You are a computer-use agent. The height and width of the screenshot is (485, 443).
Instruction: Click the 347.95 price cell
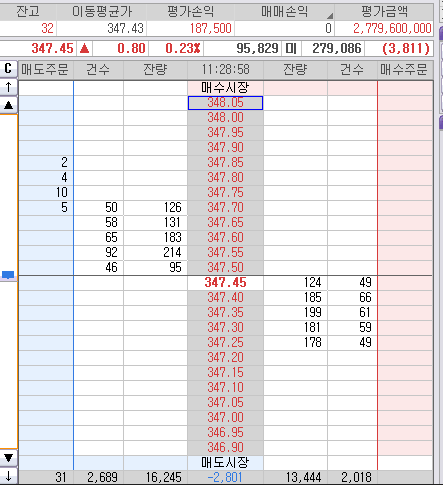[226, 133]
